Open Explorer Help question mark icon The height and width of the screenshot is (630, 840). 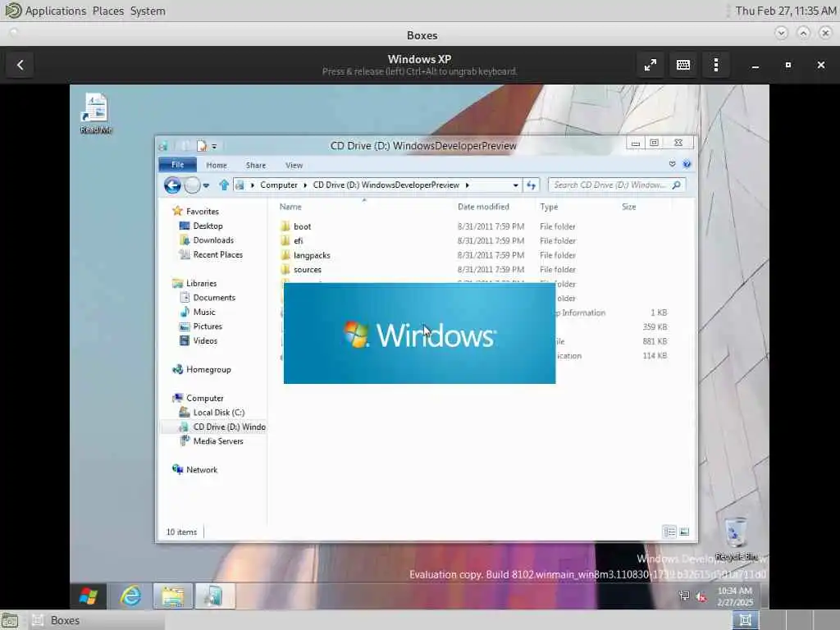tap(687, 164)
